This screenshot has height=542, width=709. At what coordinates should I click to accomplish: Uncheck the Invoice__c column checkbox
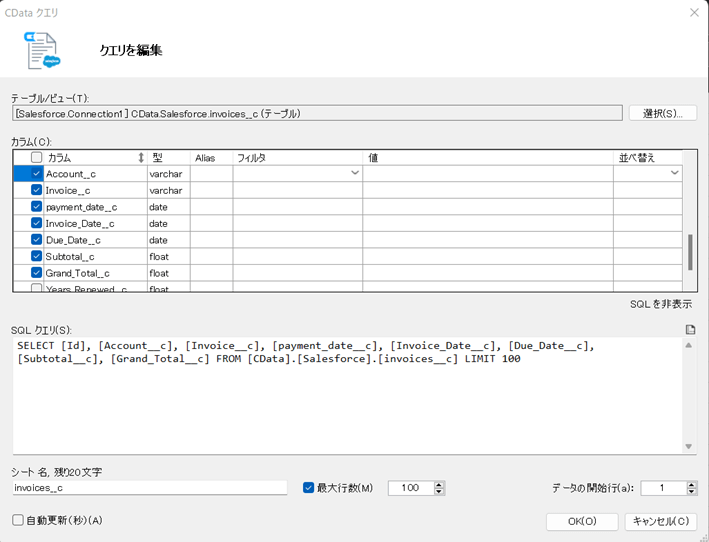coord(37,190)
